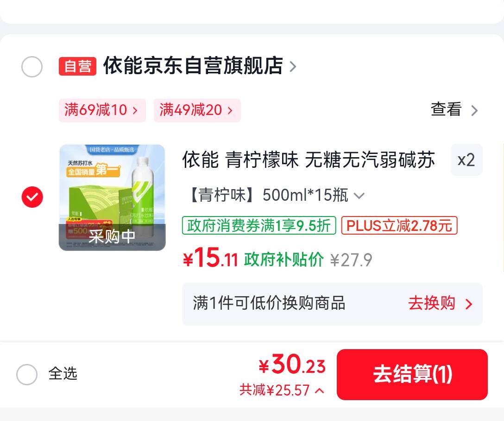Open product title 依能 青柠檬味 无糖无汽弱碱苏

(x=309, y=160)
